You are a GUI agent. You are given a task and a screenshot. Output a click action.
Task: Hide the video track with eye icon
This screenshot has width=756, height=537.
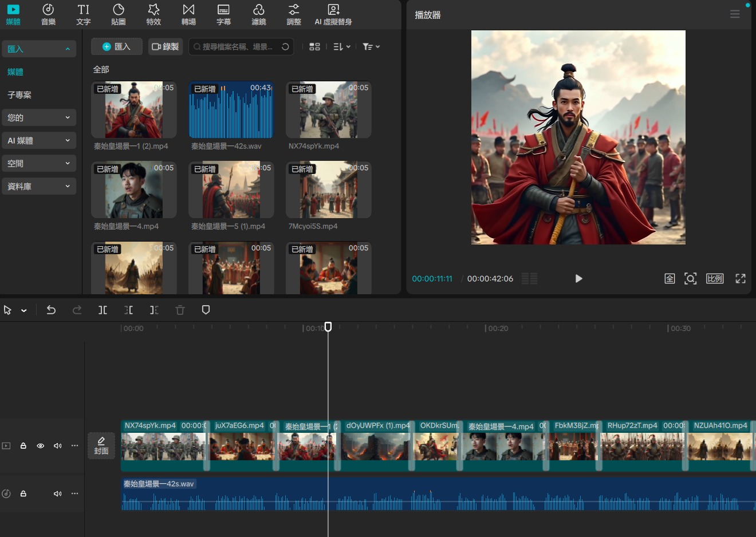coord(41,445)
